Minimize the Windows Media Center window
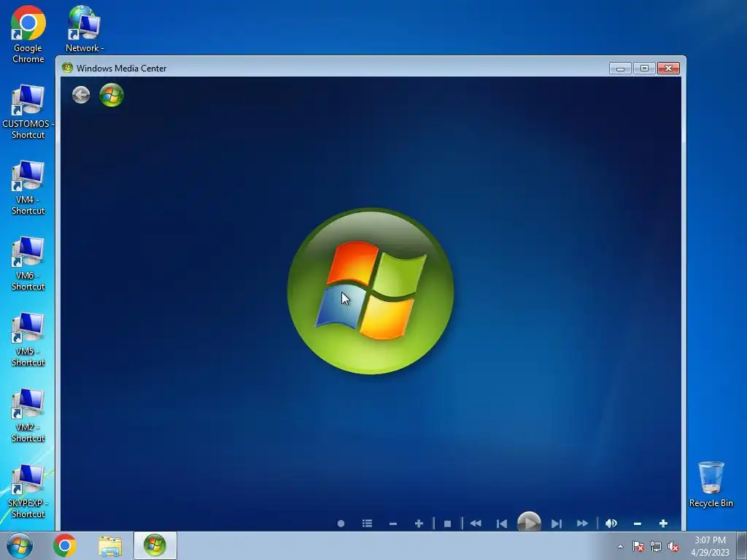747x560 pixels. coord(620,69)
